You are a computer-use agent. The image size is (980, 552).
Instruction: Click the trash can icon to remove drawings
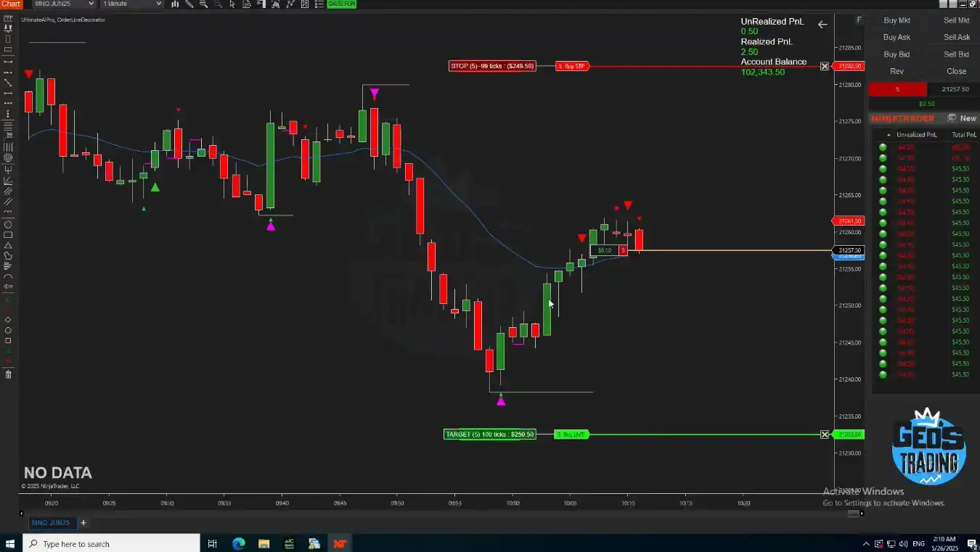point(8,374)
